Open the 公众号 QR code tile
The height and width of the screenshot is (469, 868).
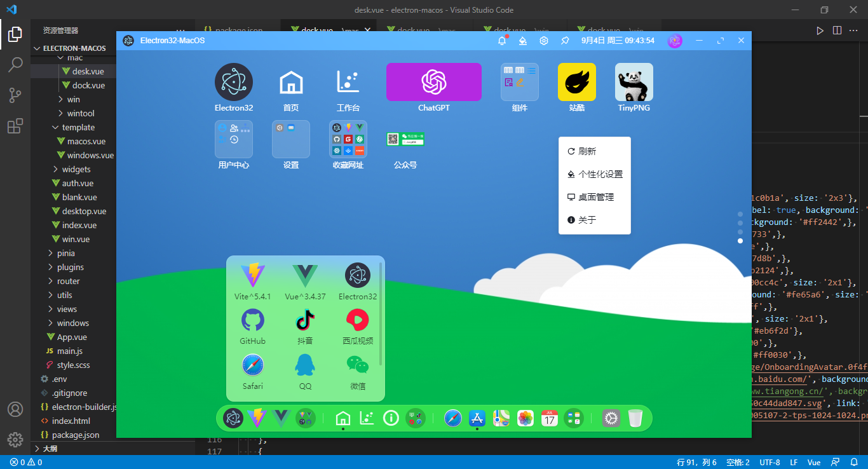(405, 139)
